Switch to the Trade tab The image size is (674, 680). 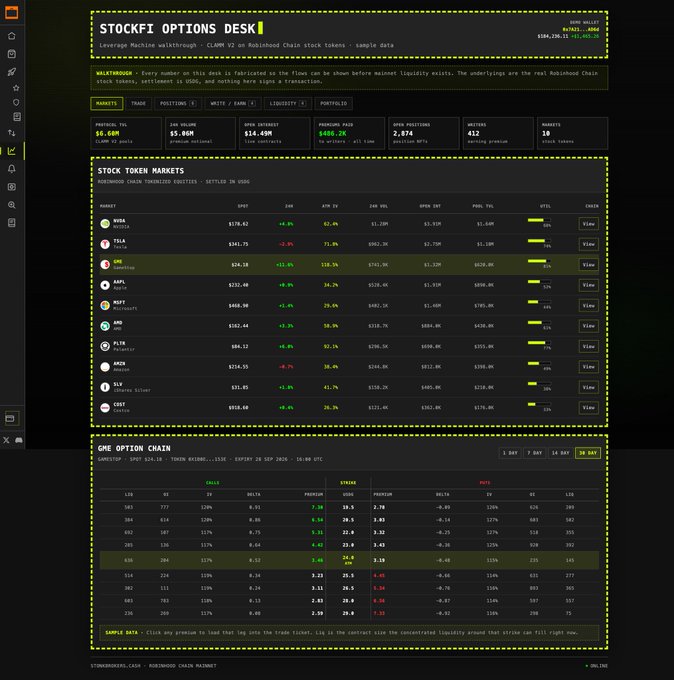(138, 104)
